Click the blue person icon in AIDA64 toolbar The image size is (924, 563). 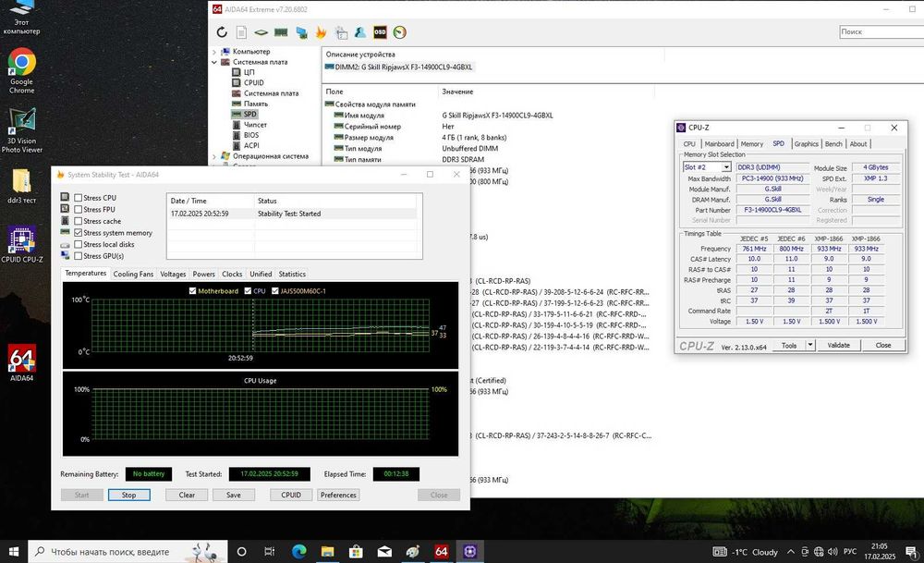coord(360,32)
